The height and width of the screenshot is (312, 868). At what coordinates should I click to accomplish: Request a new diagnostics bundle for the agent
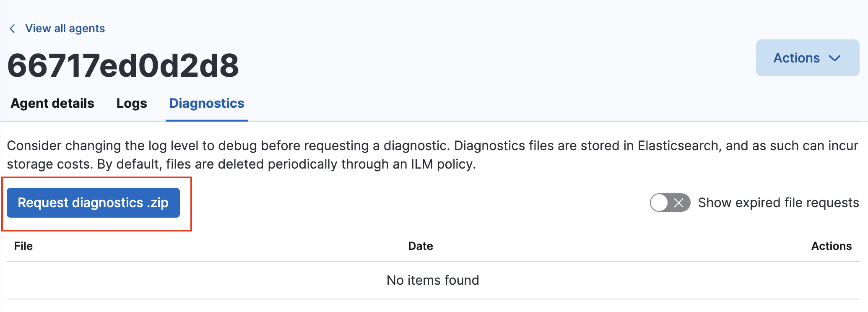pyautogui.click(x=93, y=203)
